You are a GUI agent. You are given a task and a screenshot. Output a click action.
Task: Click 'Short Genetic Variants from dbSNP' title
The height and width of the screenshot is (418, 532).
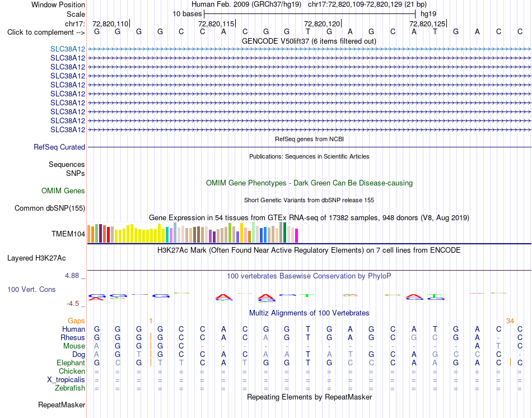(x=309, y=201)
